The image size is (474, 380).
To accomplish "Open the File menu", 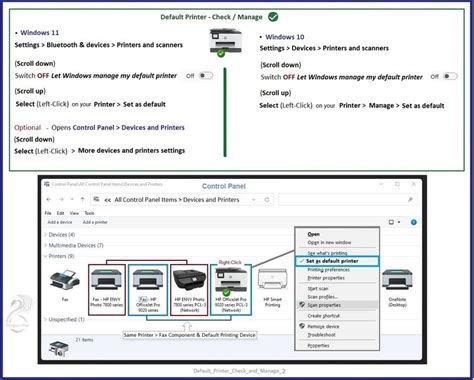I will click(x=48, y=213).
